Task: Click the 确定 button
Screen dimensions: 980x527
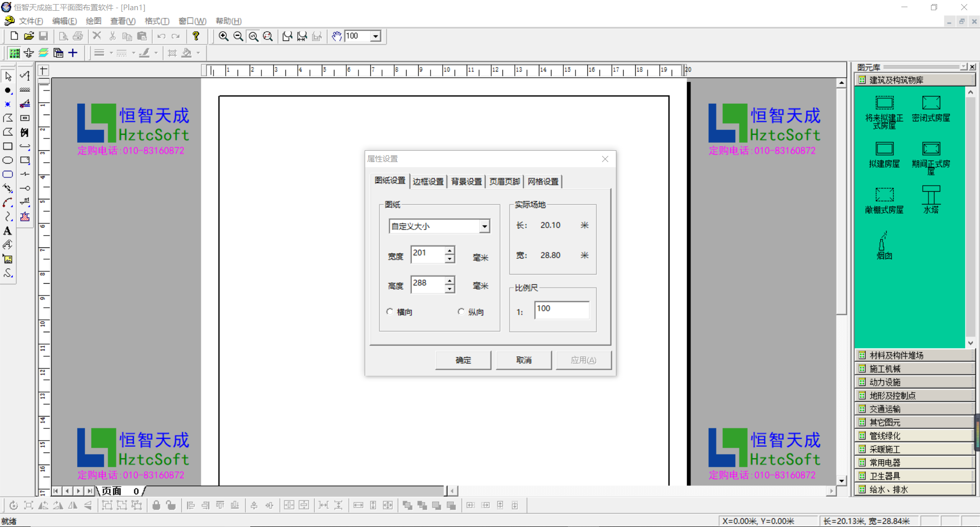Action: point(463,360)
